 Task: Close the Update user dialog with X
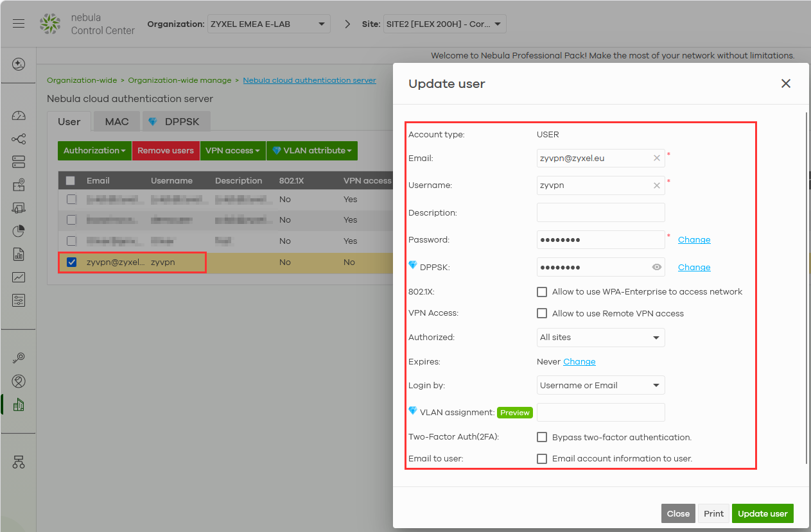(785, 83)
